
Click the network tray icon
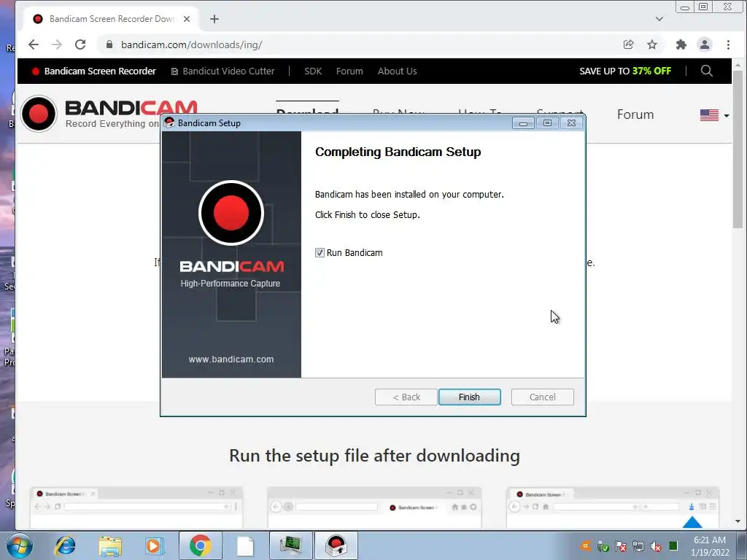[x=638, y=546]
